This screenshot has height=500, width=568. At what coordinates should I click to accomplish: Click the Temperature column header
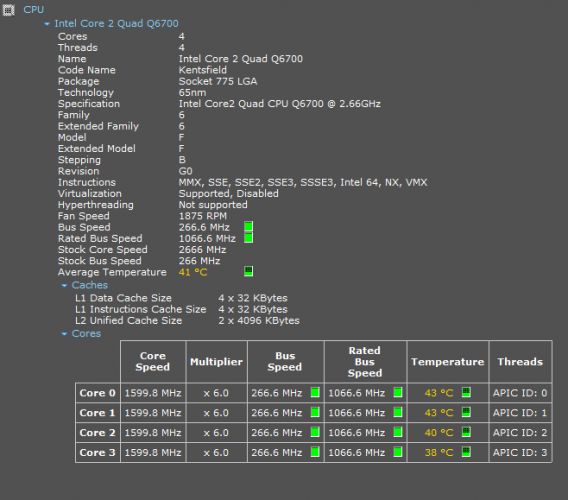448,361
